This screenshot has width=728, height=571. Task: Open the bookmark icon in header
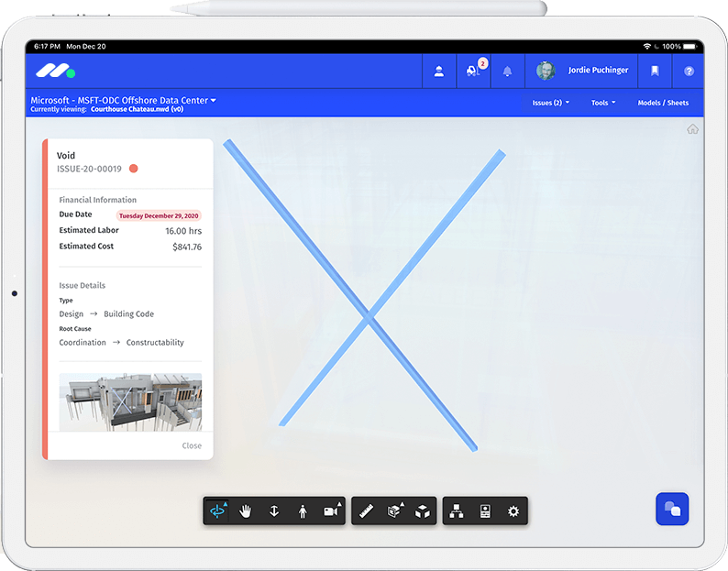(655, 71)
